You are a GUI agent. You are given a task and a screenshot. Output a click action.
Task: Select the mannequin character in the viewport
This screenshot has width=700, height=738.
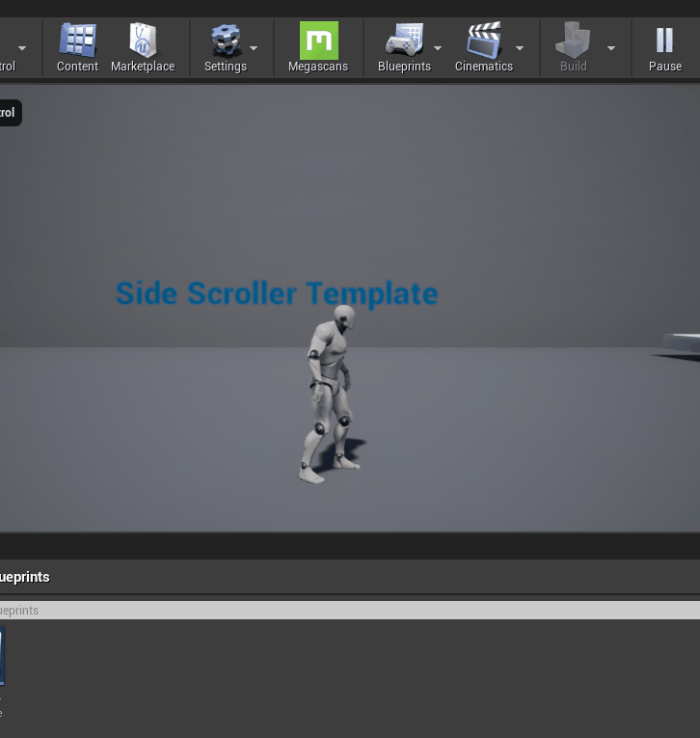(331, 395)
